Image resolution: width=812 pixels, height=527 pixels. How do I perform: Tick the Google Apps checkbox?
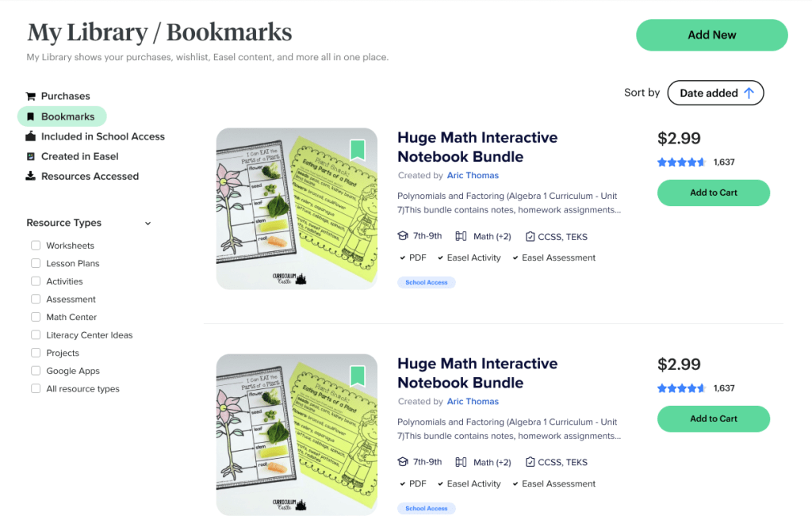(x=36, y=371)
